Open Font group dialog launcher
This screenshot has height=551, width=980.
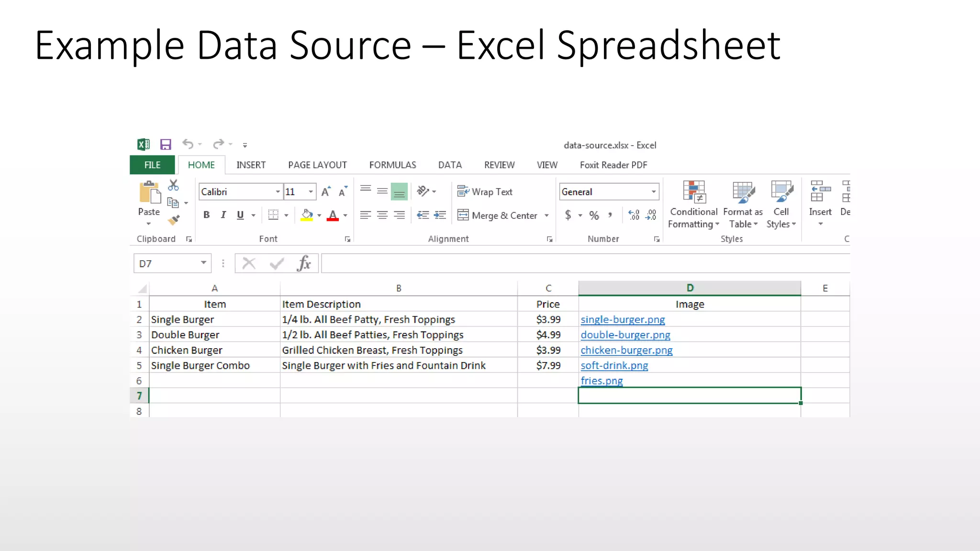[x=347, y=239]
